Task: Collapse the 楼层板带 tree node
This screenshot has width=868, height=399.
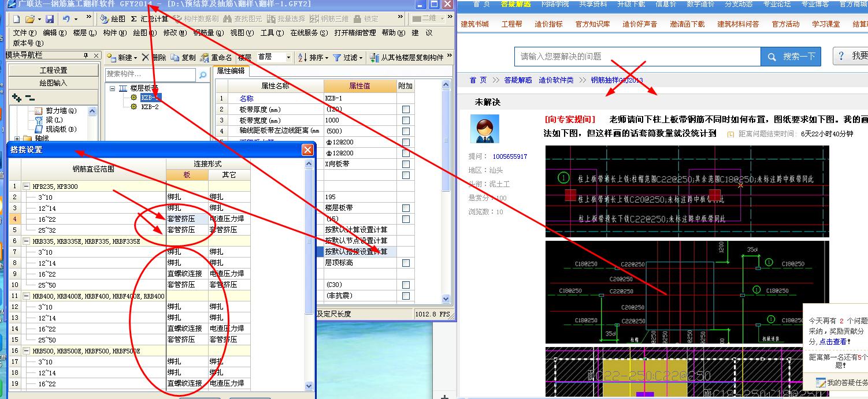Action: point(112,88)
